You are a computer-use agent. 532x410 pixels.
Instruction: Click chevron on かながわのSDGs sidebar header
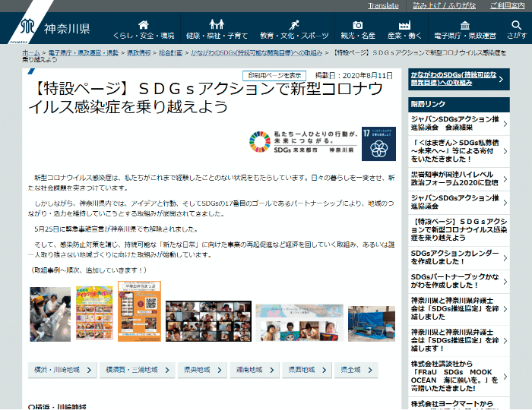(501, 79)
